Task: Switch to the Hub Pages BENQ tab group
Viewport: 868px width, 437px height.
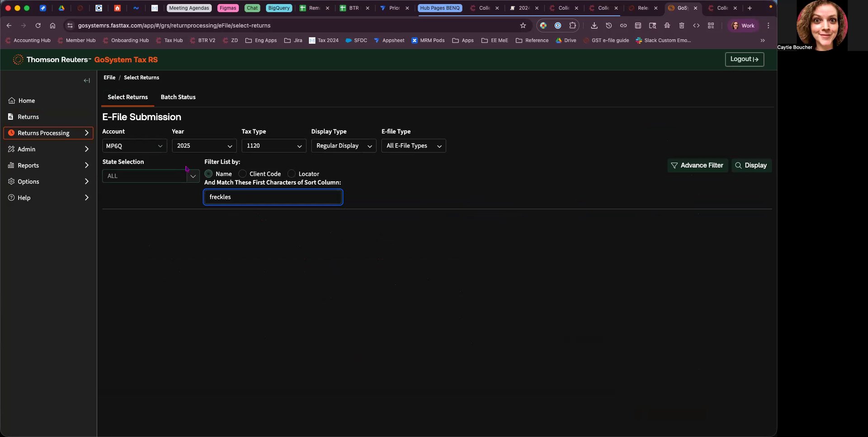Action: point(440,8)
